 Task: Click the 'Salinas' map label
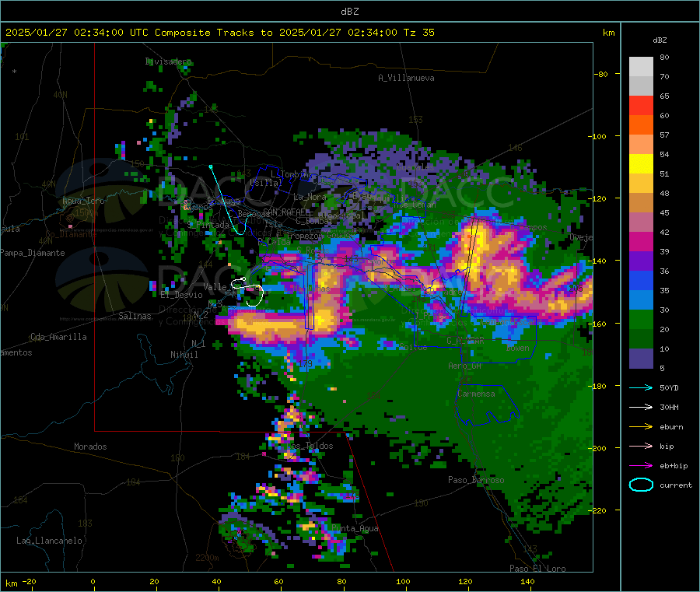pyautogui.click(x=135, y=316)
